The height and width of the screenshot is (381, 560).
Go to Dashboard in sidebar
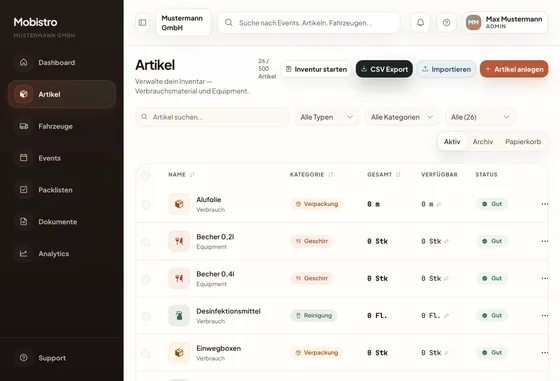(62, 62)
